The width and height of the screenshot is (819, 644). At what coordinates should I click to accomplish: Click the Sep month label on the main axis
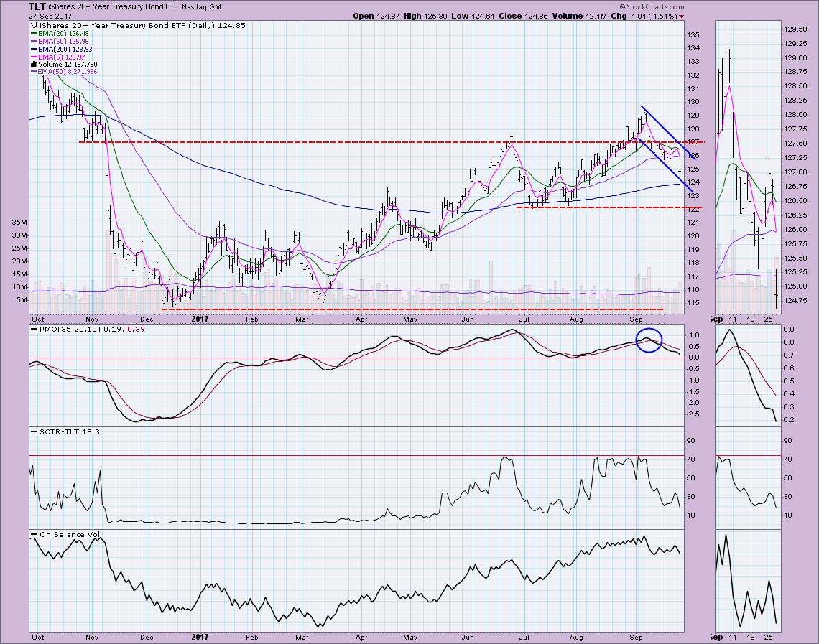click(x=636, y=316)
